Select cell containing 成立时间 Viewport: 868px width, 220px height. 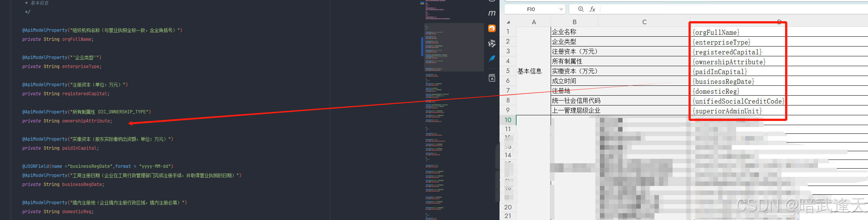point(620,81)
